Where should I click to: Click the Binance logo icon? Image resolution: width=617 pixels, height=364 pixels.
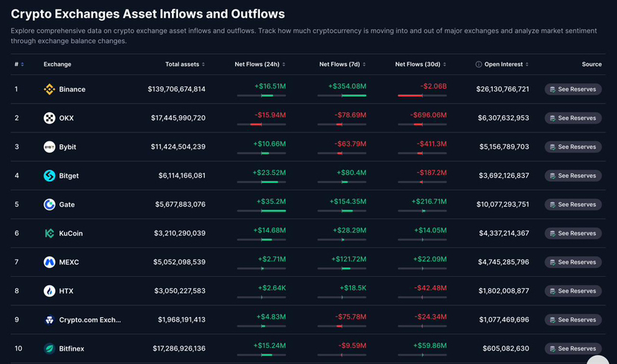point(49,89)
